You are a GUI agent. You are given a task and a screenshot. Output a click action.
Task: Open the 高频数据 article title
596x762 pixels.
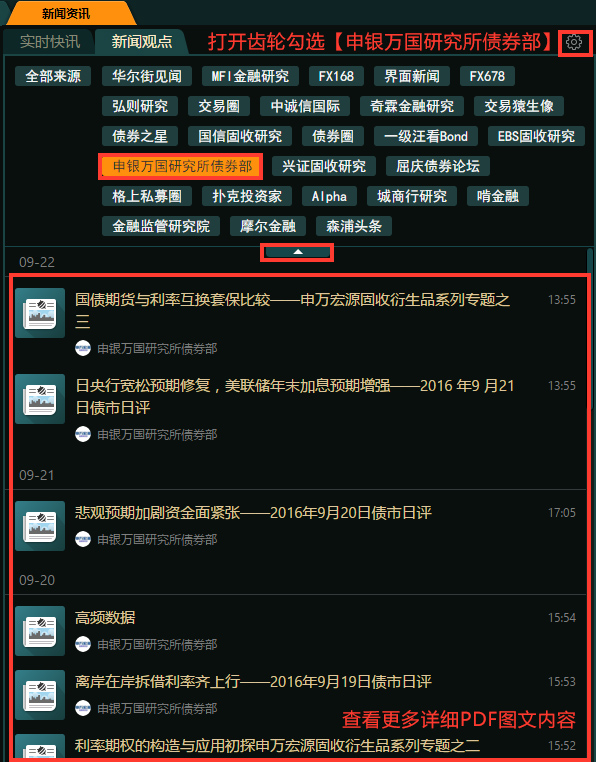[105, 617]
